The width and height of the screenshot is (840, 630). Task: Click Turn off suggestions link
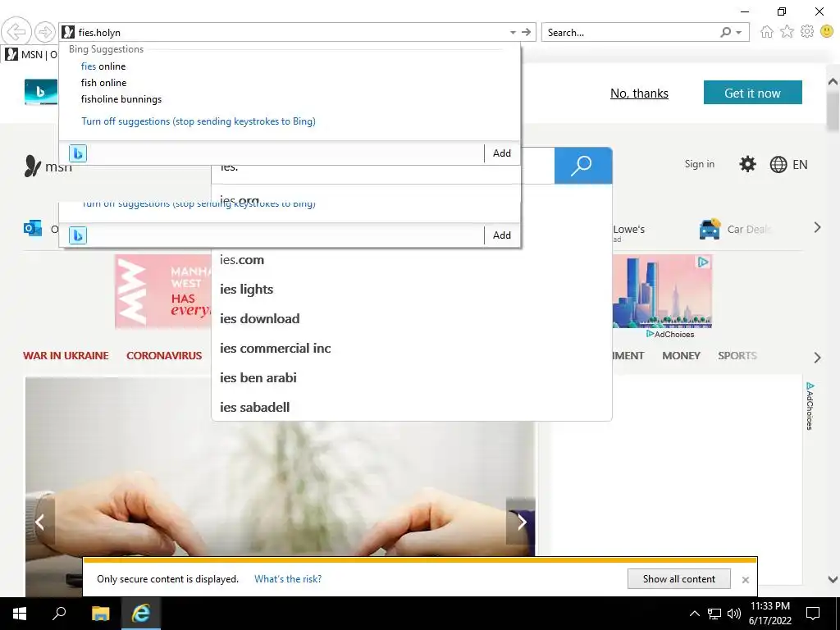click(199, 121)
